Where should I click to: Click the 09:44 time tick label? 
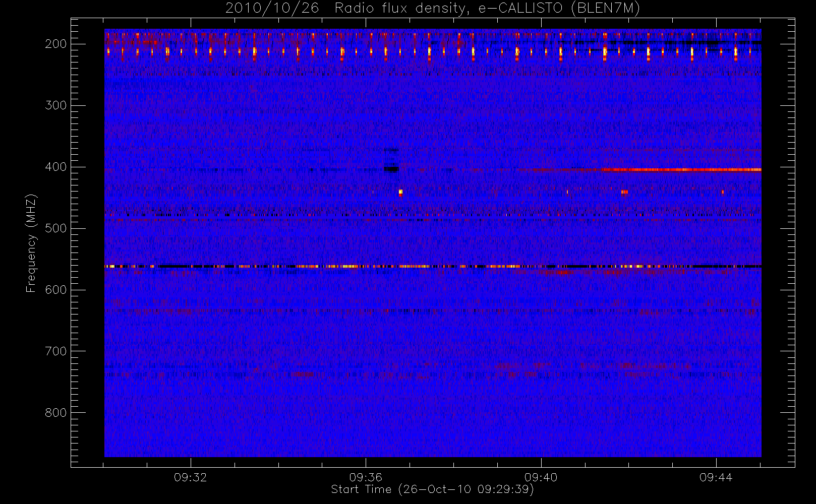coord(716,477)
